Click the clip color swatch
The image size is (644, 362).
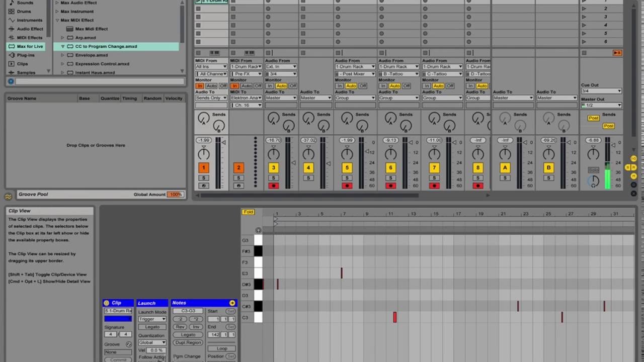[118, 319]
